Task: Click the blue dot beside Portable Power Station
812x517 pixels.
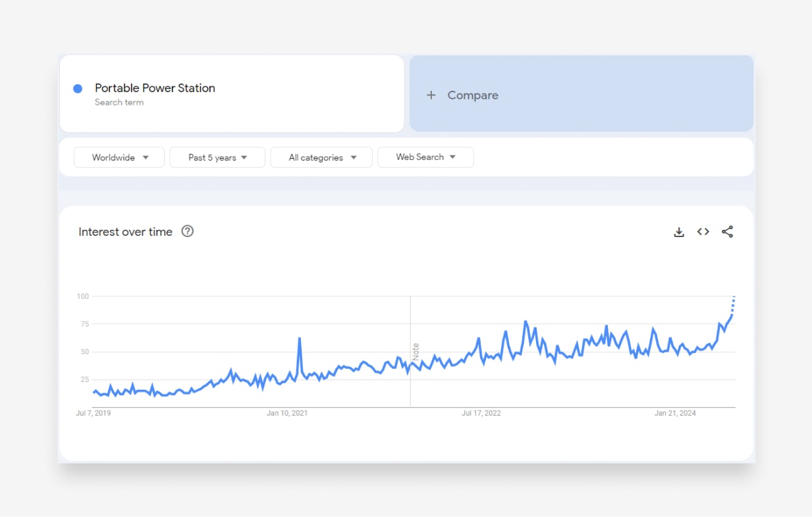Action: [x=78, y=88]
